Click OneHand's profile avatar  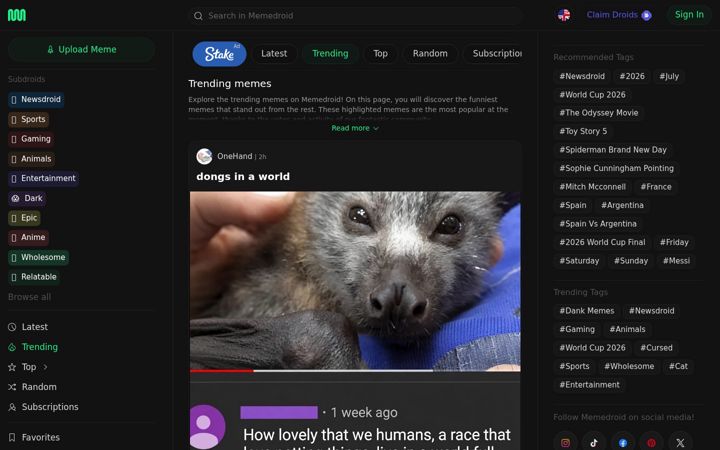pyautogui.click(x=204, y=157)
